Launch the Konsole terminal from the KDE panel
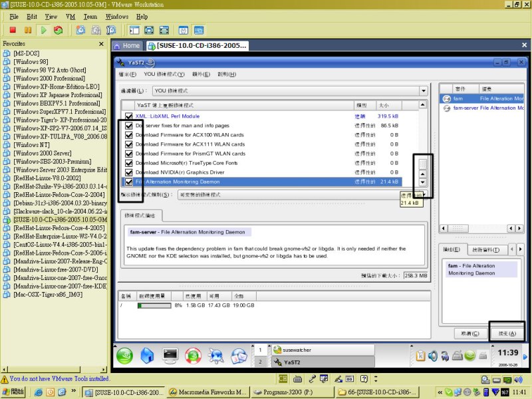This screenshot has width=532, height=399. [170, 356]
